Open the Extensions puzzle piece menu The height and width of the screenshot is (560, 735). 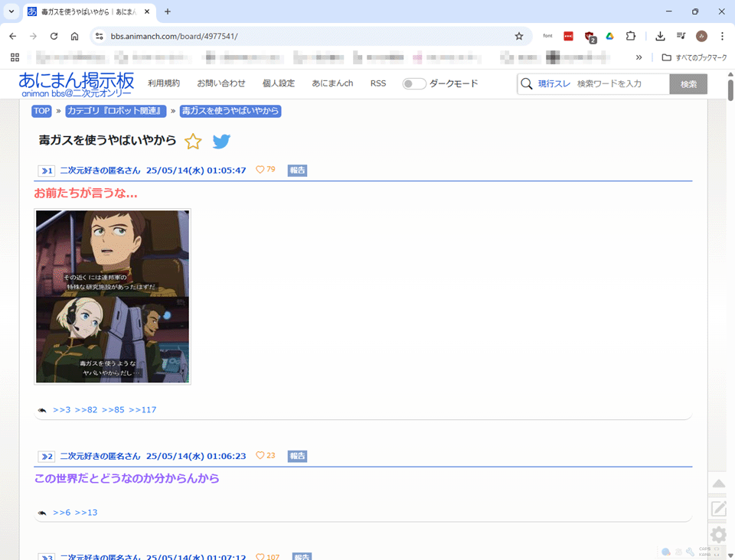(630, 36)
